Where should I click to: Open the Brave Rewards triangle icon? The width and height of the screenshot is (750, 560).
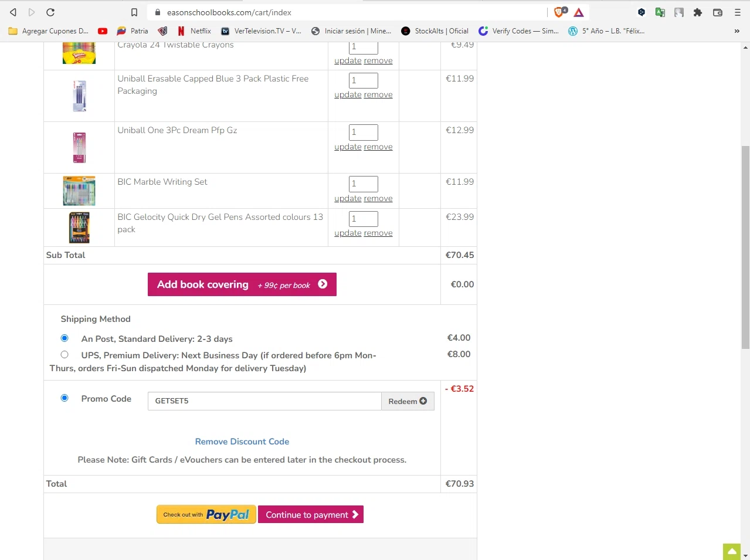(579, 12)
